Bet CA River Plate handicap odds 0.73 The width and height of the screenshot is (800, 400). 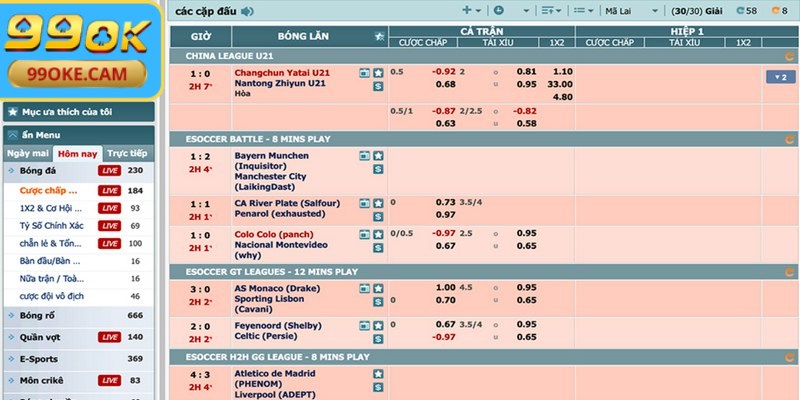point(445,203)
